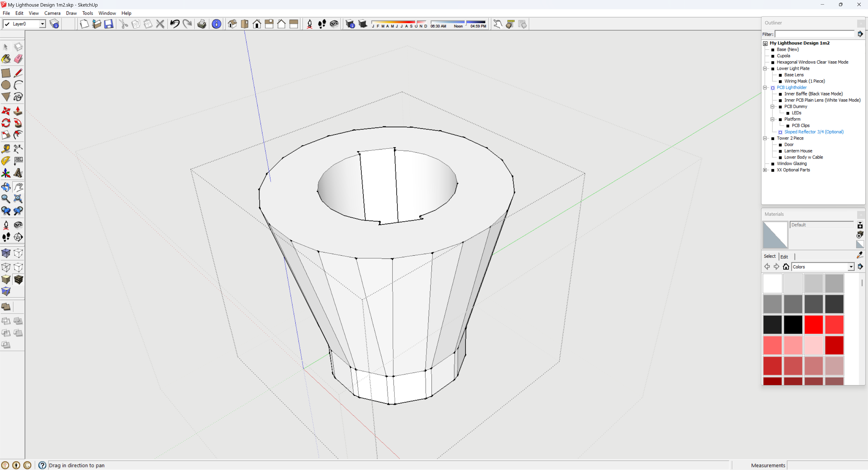Viewport: 868px width, 470px height.
Task: Open the Camera menu
Action: tap(52, 13)
